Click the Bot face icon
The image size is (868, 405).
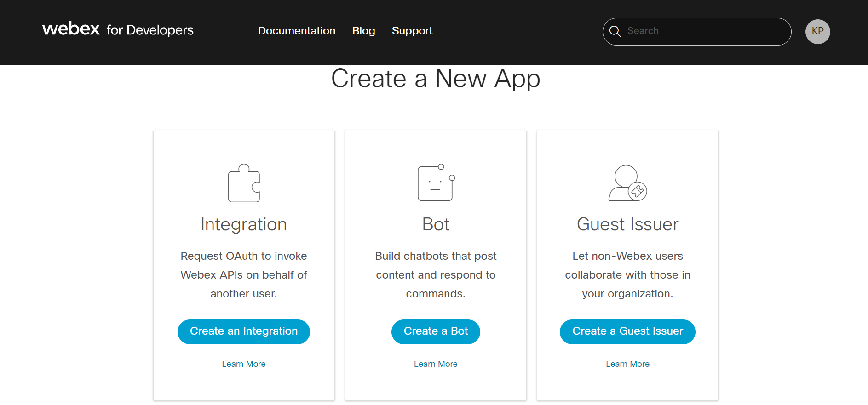coord(436,183)
